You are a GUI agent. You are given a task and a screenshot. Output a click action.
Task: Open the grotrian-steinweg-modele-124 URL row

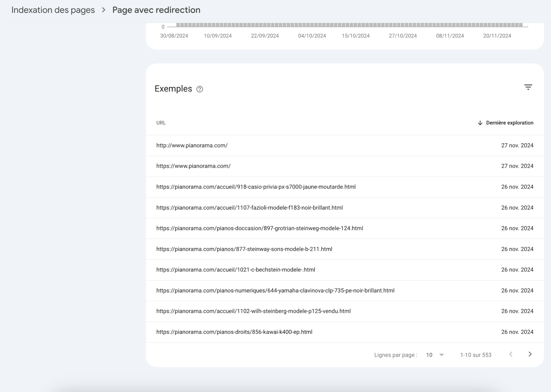point(259,228)
